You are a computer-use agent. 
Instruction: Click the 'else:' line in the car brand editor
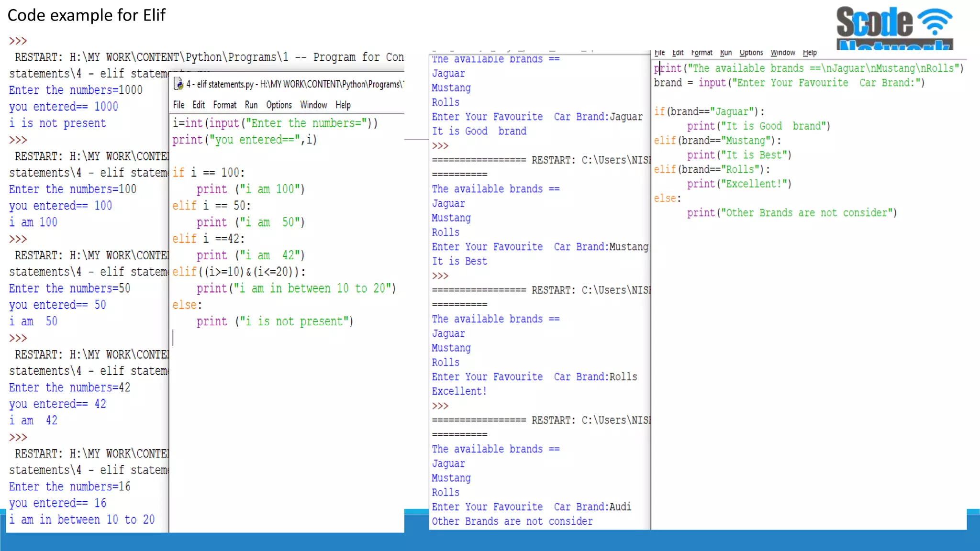(667, 198)
